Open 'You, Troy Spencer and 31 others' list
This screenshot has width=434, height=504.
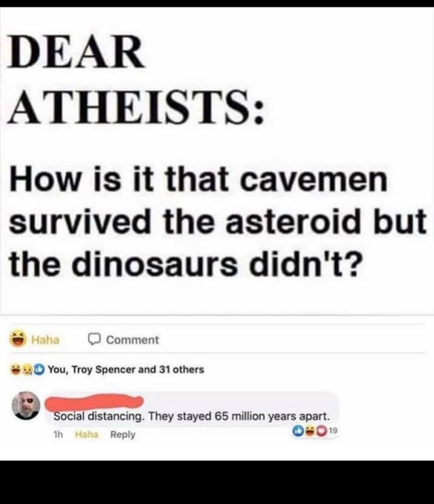[126, 370]
